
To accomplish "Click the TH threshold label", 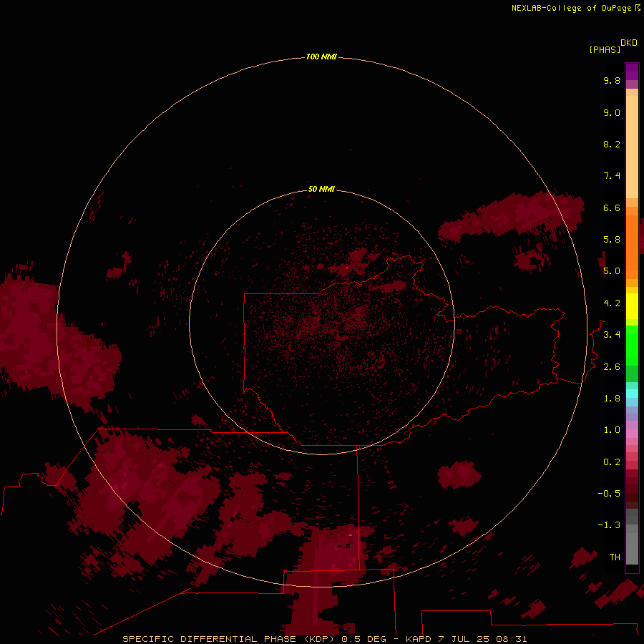I will (615, 557).
